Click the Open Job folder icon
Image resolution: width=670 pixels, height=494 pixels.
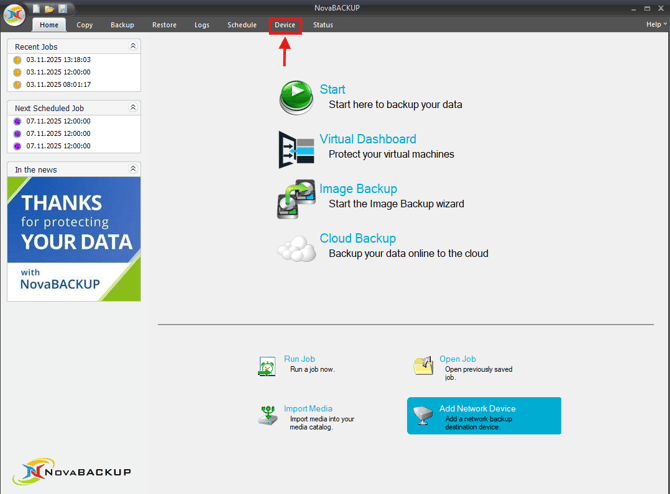click(x=424, y=366)
